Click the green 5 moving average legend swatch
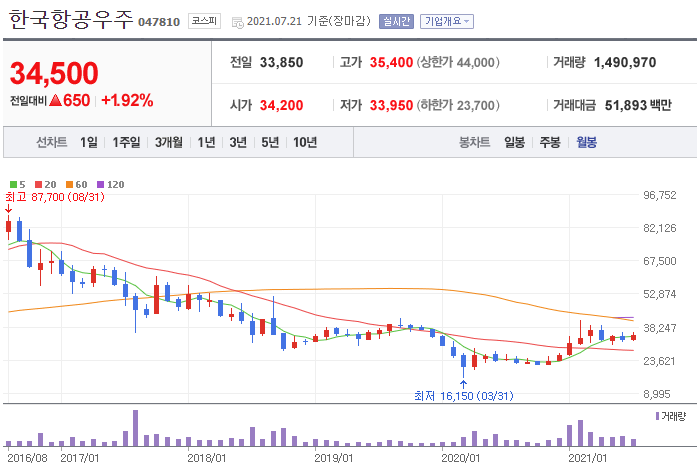Screen dimensions: 697x476 tap(13, 184)
